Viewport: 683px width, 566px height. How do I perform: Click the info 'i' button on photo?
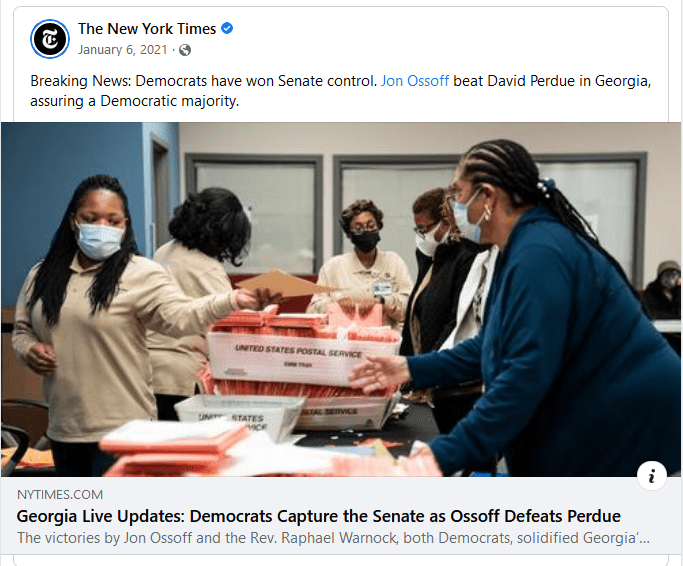(x=652, y=475)
